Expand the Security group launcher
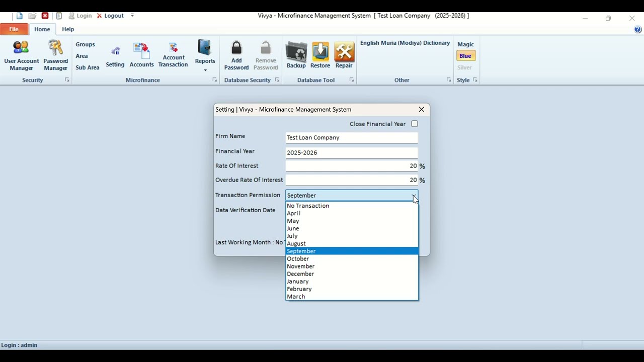Screen dimensions: 644x362 coord(67,80)
